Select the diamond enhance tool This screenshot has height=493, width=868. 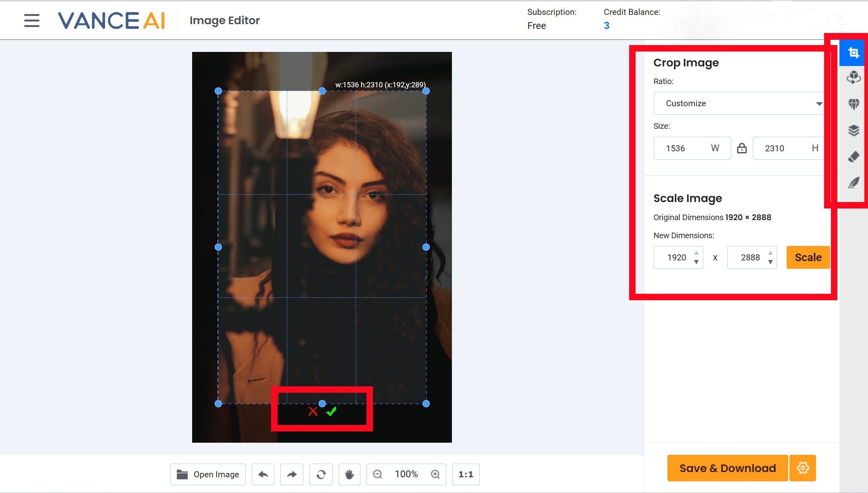coord(853,104)
